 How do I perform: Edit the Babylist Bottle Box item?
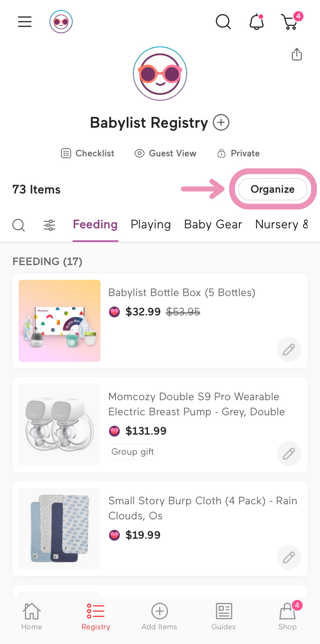pyautogui.click(x=289, y=349)
